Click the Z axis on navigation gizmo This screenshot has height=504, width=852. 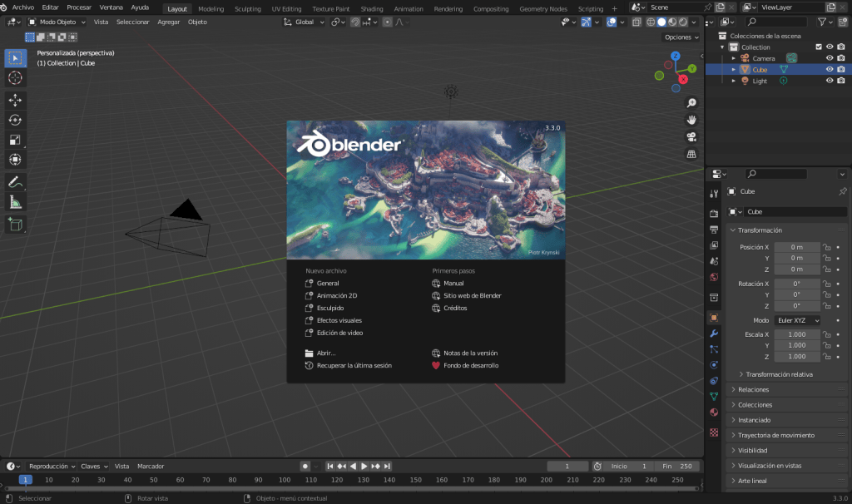pyautogui.click(x=676, y=56)
